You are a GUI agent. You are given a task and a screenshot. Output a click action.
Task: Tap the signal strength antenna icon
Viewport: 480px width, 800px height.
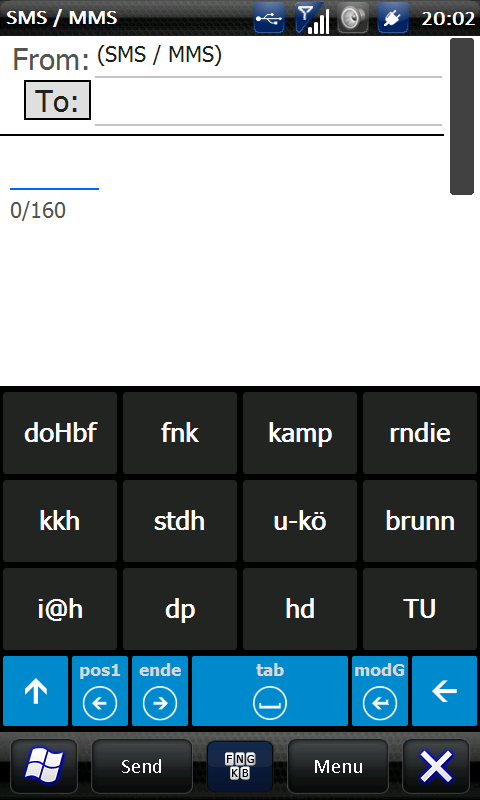pos(312,18)
